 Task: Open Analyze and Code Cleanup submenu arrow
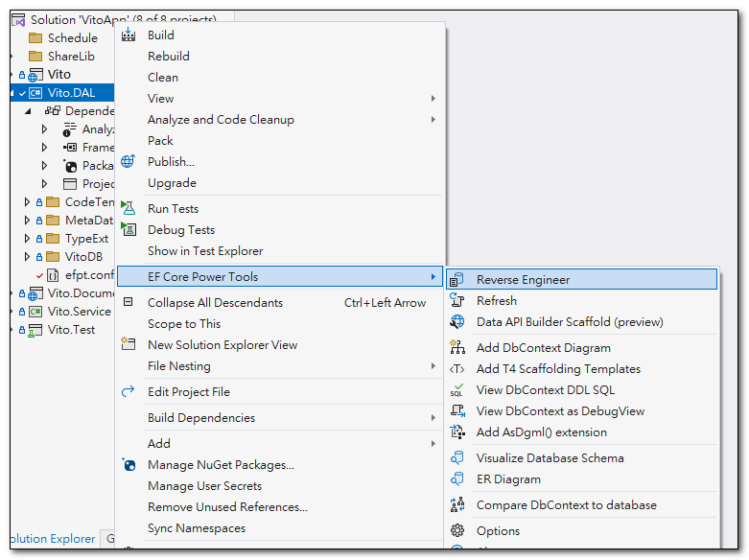point(433,120)
